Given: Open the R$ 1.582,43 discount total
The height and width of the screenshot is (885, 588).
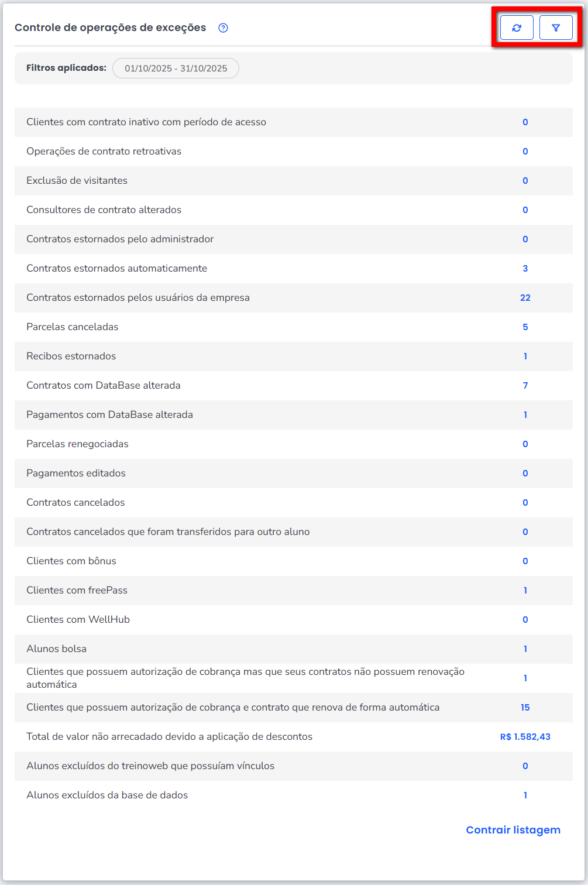Looking at the screenshot, I should point(525,737).
